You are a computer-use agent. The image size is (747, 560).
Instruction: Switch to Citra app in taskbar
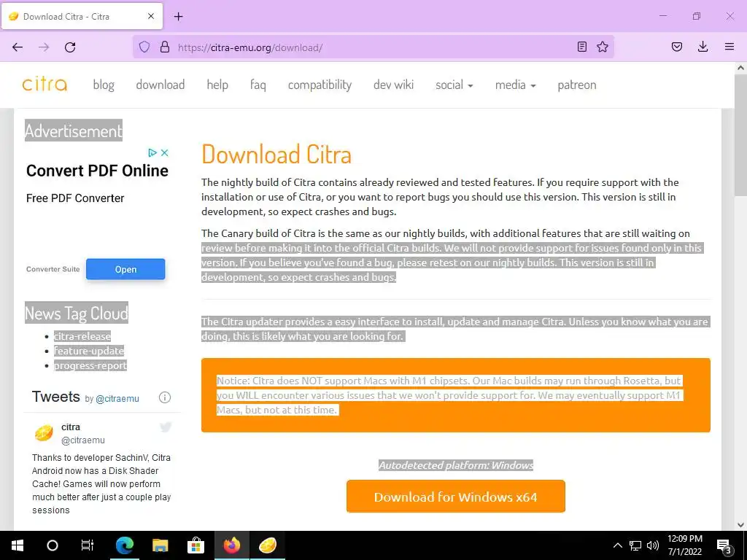coord(268,545)
